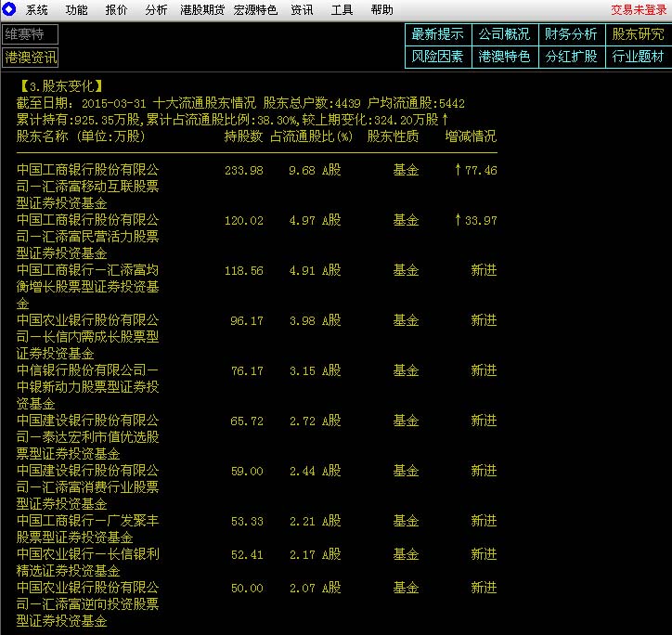
Task: Open the 系统 menu
Action: (x=37, y=10)
